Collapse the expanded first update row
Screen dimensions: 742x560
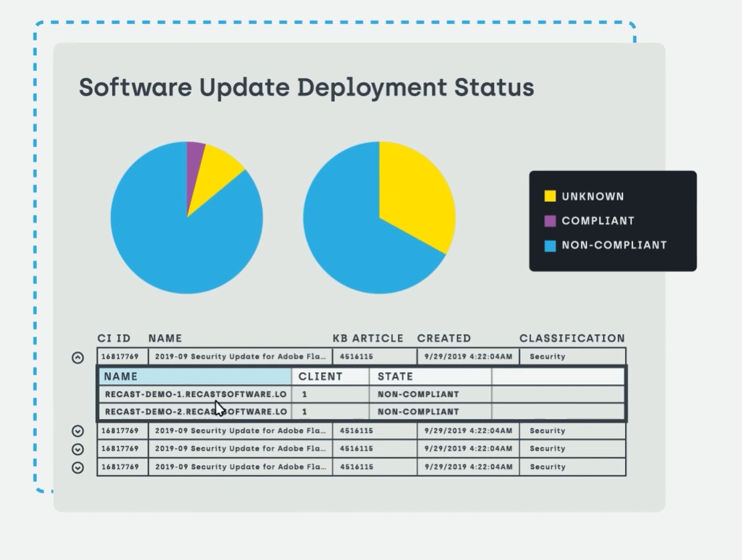tap(78, 358)
